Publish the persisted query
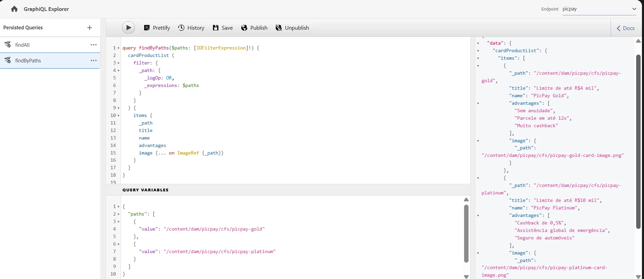The height and width of the screenshot is (279, 644). [254, 28]
